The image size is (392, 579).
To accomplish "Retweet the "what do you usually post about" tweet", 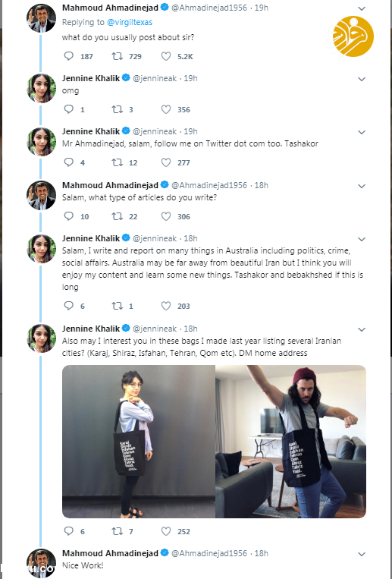I will [118, 56].
